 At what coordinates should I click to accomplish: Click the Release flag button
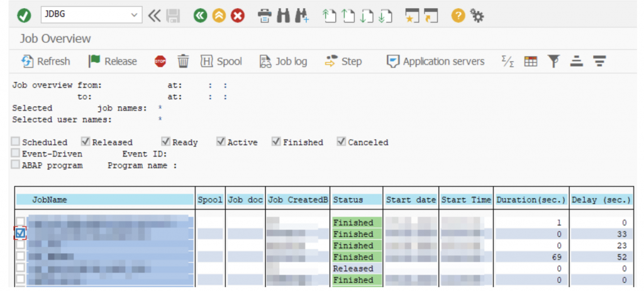[x=112, y=61]
